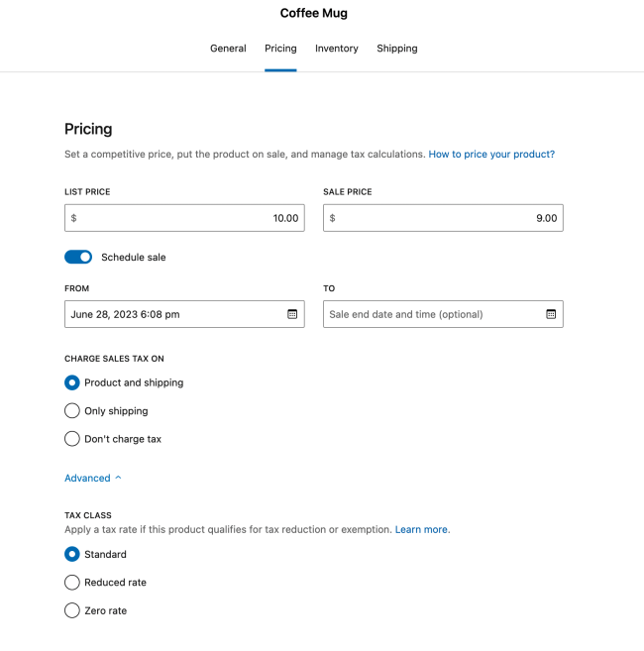
Task: Select Only shipping tax option
Action: (72, 411)
